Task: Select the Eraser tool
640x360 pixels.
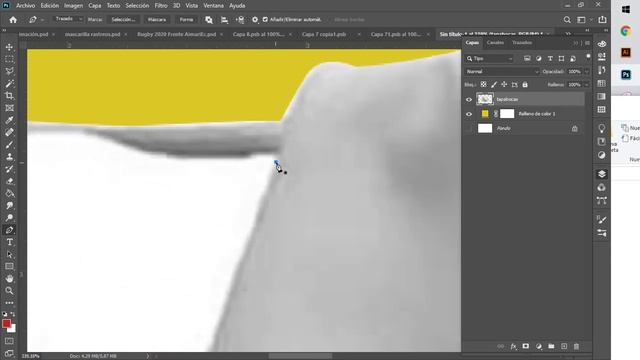Action: (9, 181)
